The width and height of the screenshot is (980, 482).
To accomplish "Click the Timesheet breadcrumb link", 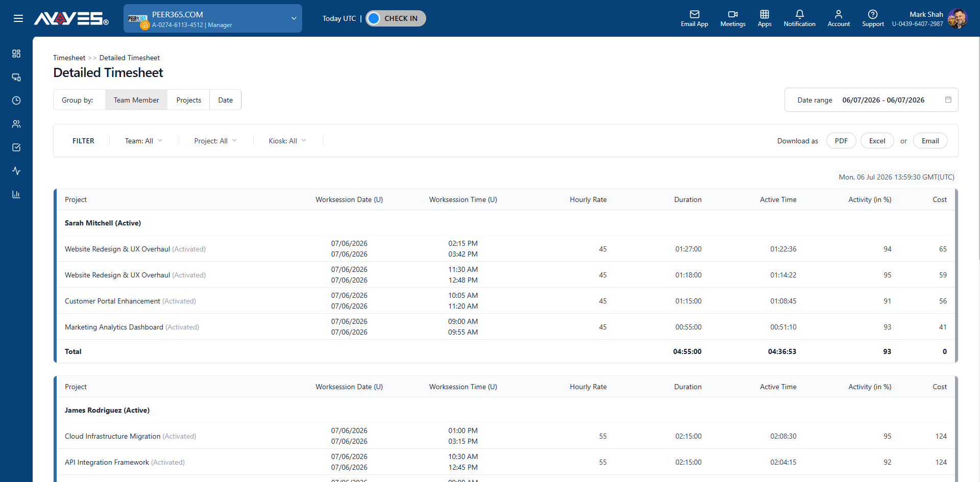I will tap(69, 58).
